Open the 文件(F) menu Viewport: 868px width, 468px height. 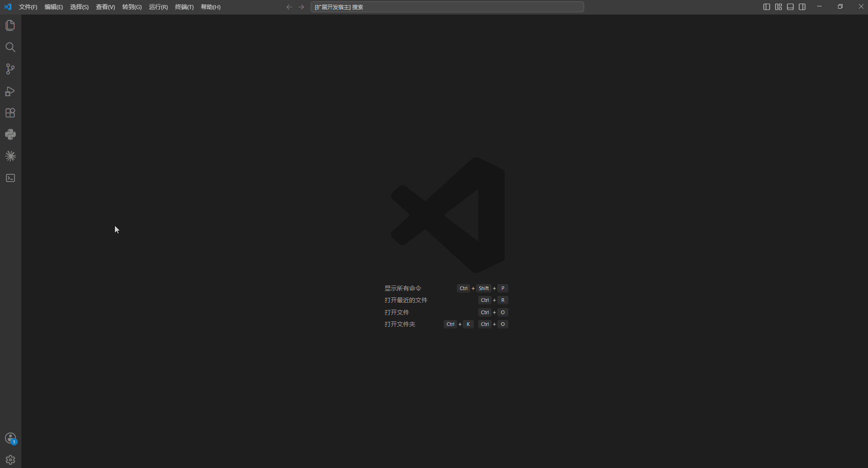pyautogui.click(x=28, y=7)
